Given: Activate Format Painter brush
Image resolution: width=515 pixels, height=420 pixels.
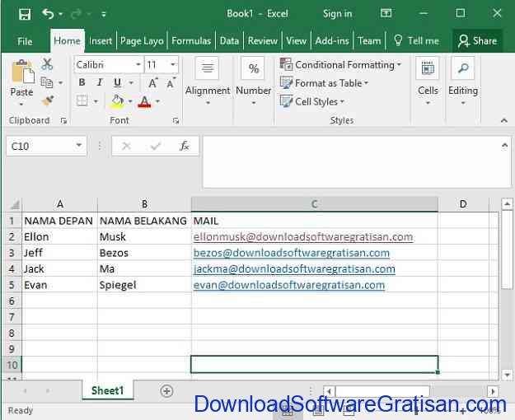Looking at the screenshot, I should [x=48, y=100].
